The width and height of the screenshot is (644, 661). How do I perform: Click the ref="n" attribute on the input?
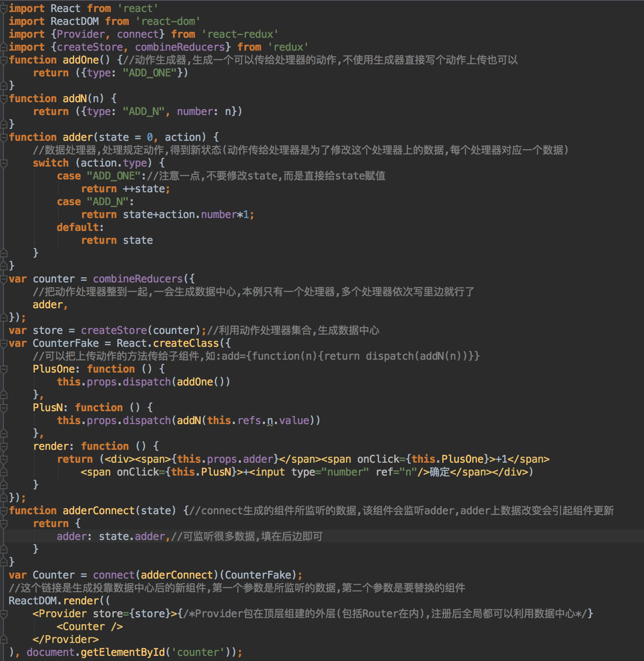(396, 472)
